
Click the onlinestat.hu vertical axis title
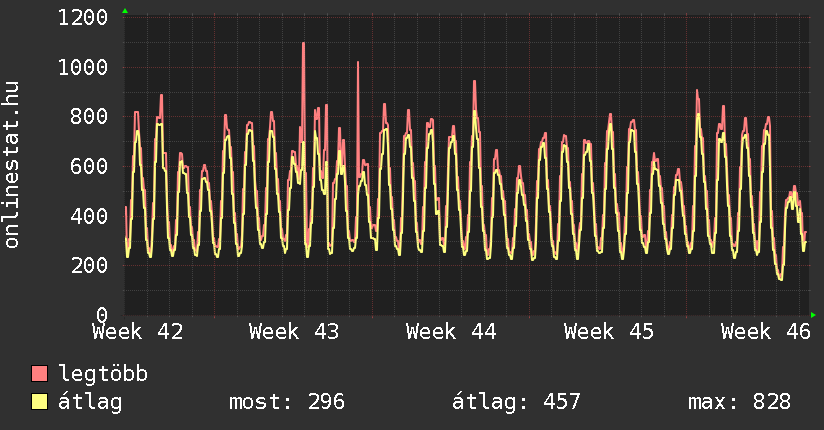point(13,165)
